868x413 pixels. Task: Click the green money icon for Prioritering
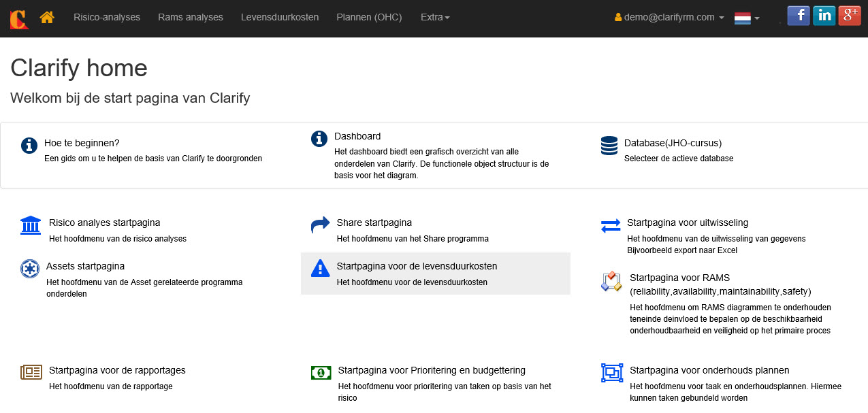321,372
